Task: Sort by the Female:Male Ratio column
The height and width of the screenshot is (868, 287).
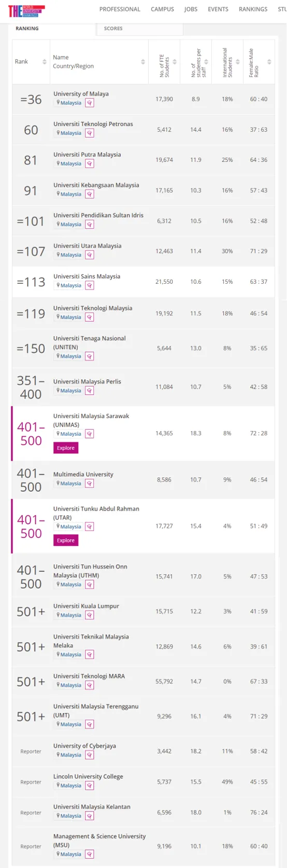Action: pos(259,62)
